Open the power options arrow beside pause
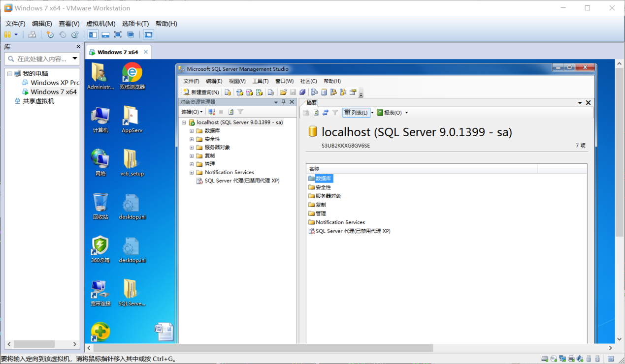The height and width of the screenshot is (364, 625). [x=16, y=34]
